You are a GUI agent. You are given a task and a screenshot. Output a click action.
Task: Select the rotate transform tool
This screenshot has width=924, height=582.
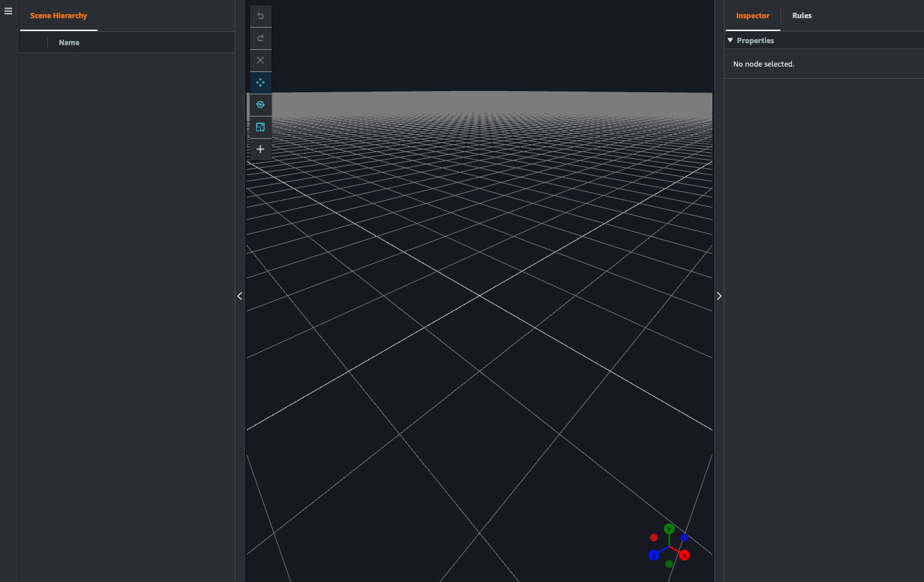coord(260,105)
